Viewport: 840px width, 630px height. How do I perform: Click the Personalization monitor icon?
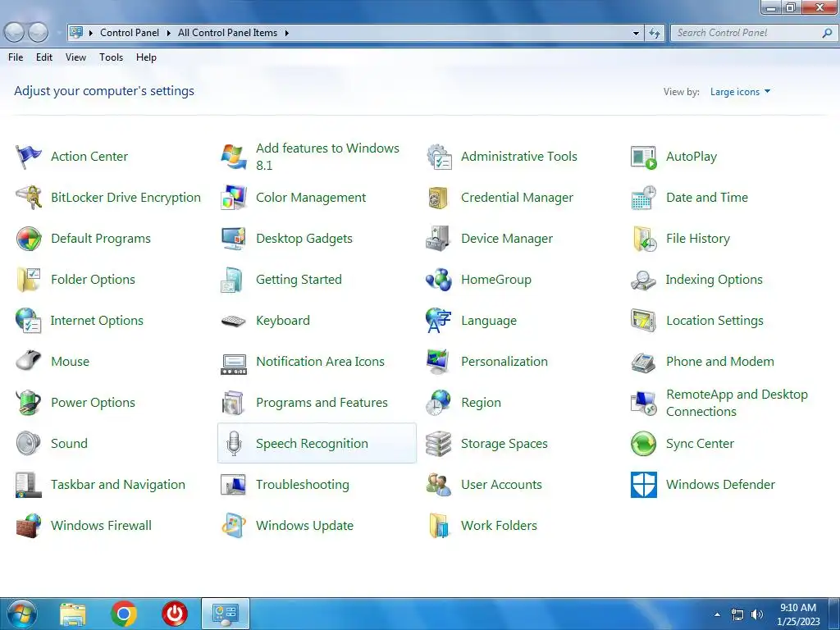click(x=439, y=362)
